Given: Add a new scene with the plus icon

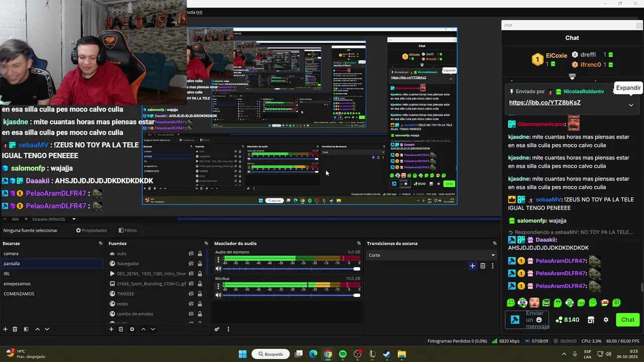Looking at the screenshot, I should 5,329.
